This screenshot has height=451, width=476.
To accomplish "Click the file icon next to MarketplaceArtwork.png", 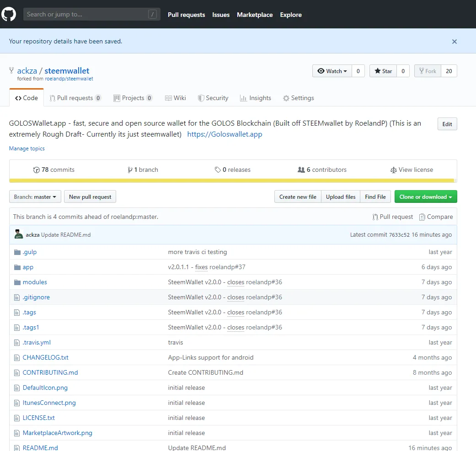I will [x=17, y=433].
